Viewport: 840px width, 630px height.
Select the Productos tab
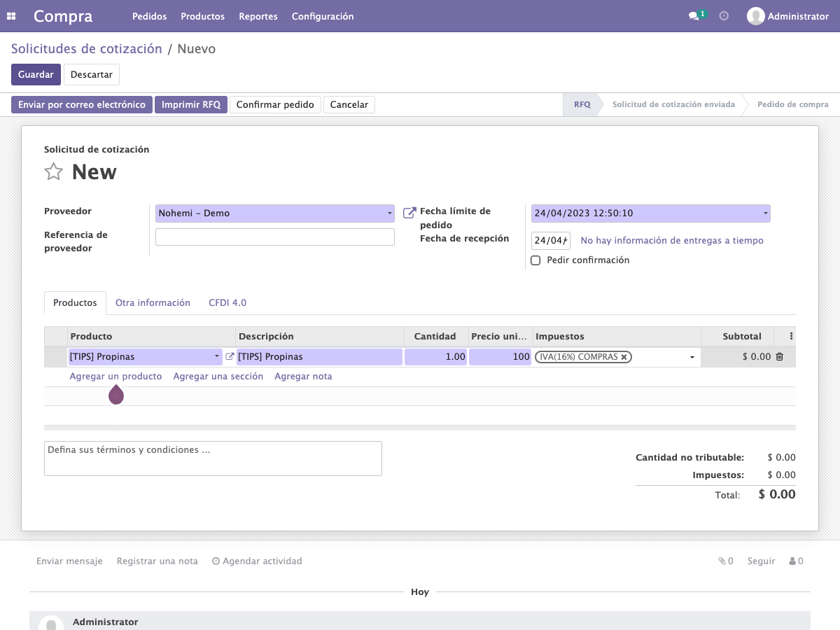75,303
